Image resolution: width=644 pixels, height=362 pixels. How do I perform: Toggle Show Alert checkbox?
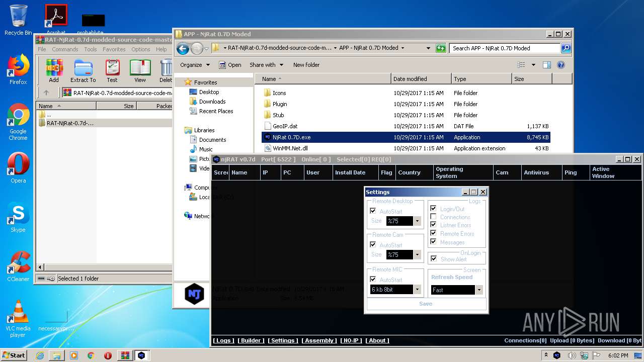433,259
